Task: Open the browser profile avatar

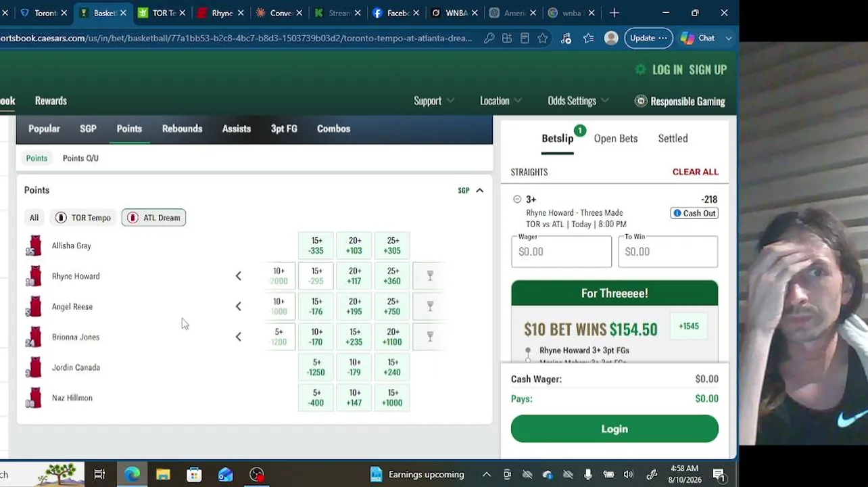Action: tap(611, 39)
